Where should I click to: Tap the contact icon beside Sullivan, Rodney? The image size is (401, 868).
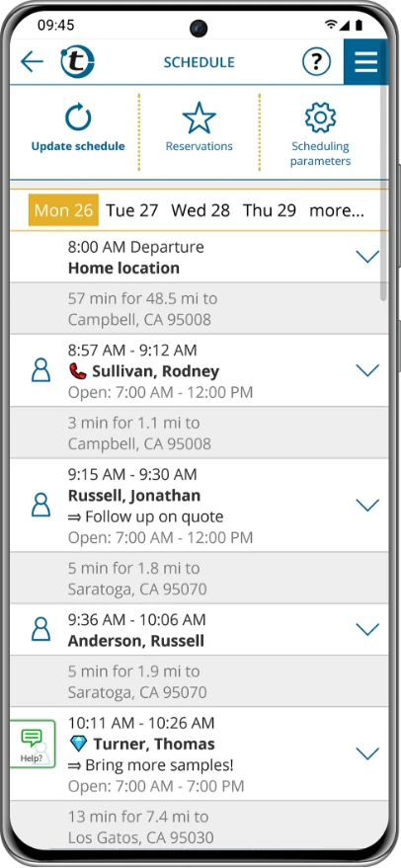40,369
